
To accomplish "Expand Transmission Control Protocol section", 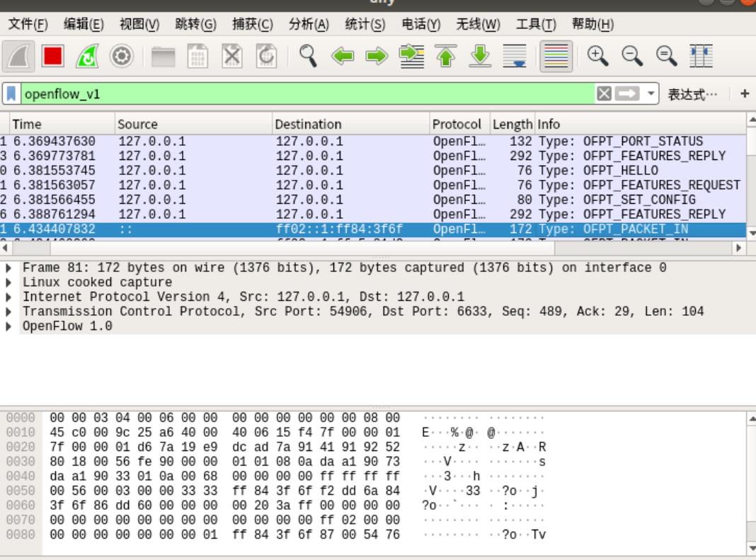I will [x=8, y=312].
